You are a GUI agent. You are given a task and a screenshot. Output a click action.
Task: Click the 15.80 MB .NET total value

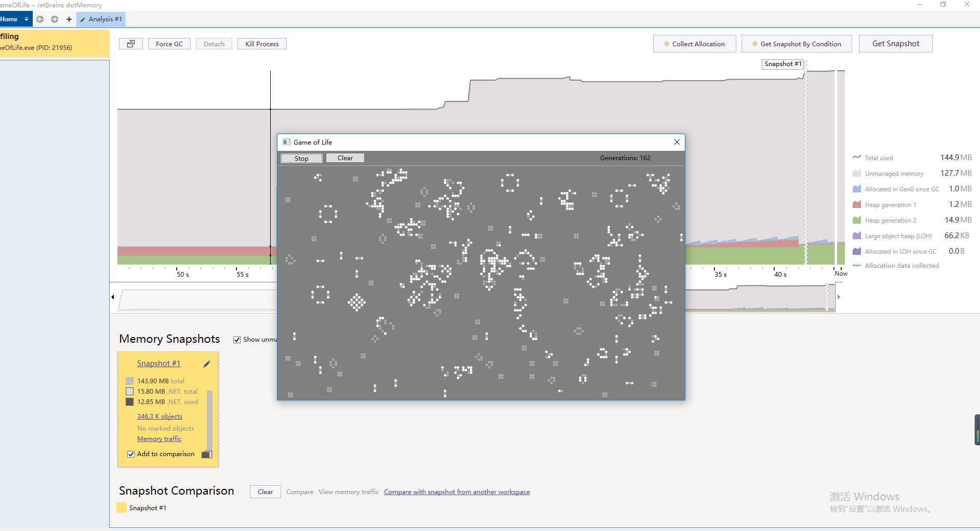(167, 392)
